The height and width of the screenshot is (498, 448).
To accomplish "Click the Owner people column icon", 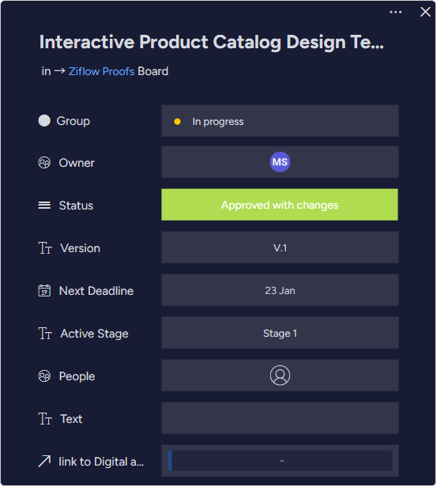I will 44,163.
